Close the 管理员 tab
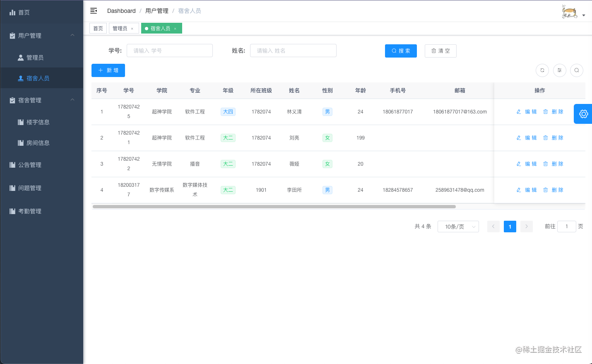 pos(132,29)
